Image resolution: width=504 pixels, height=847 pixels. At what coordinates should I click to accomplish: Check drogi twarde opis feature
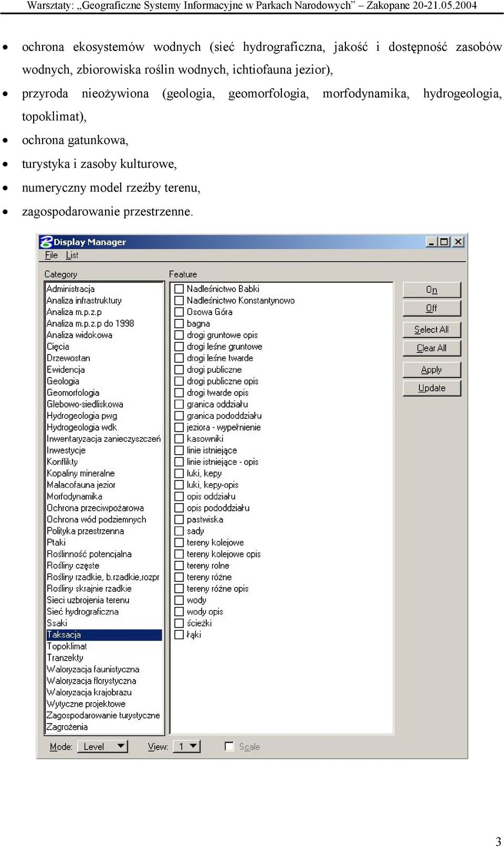click(179, 393)
